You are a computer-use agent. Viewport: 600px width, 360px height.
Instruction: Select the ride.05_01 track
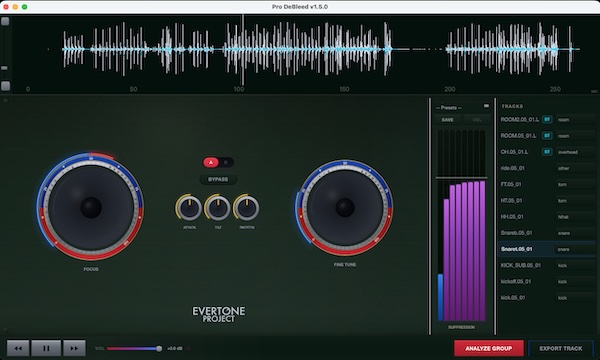point(513,168)
